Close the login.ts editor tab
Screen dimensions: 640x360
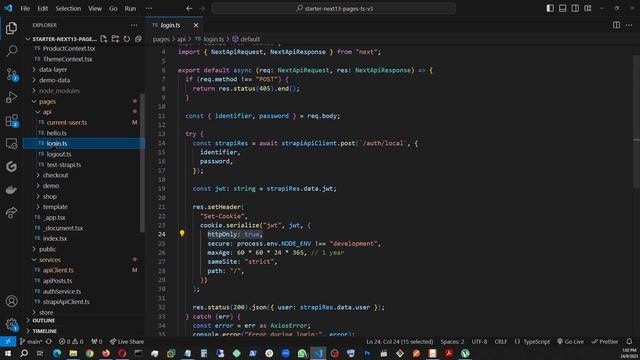pyautogui.click(x=196, y=25)
